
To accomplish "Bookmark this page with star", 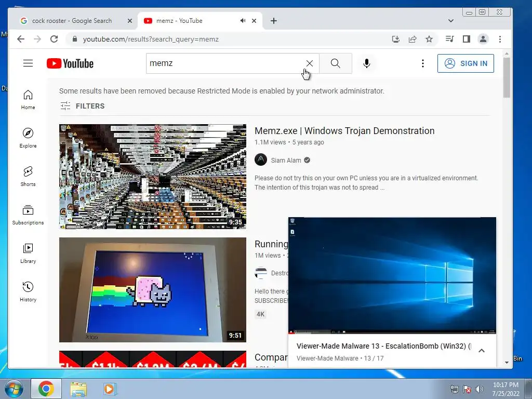I will (429, 39).
